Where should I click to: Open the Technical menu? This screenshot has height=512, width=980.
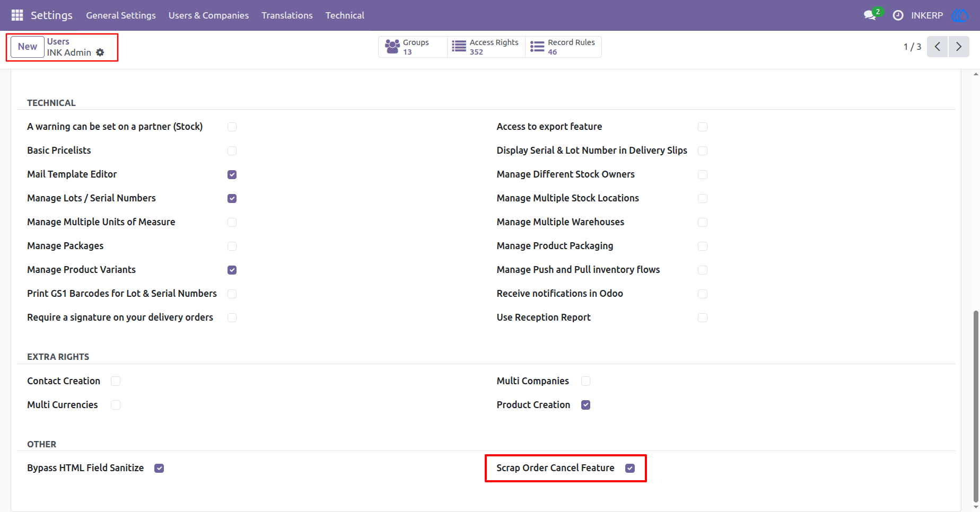345,15
